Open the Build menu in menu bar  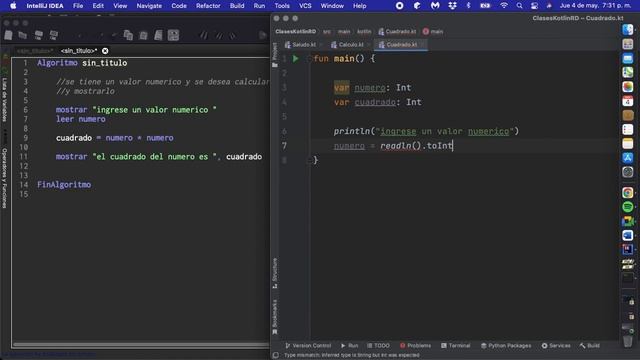[237, 6]
